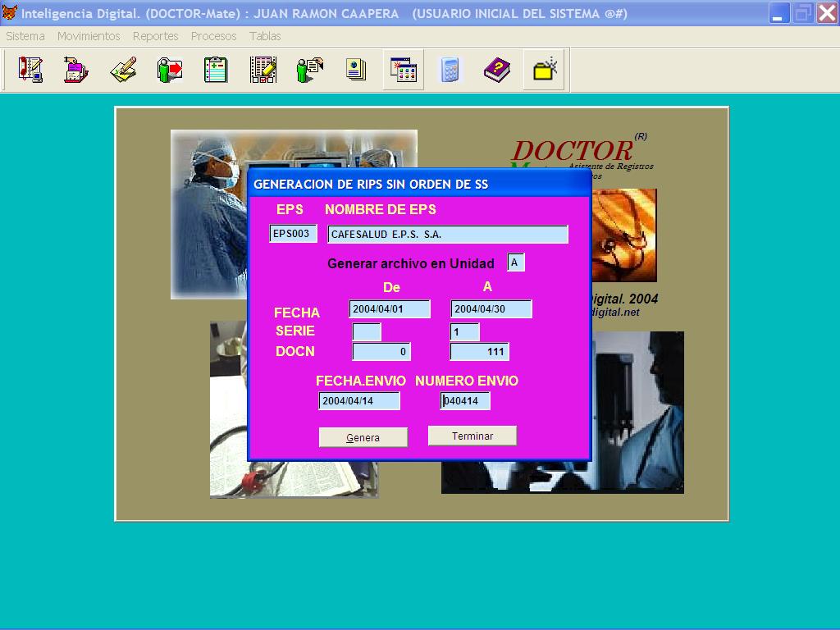
Task: Click the DOCTOR logo text
Action: [x=572, y=150]
